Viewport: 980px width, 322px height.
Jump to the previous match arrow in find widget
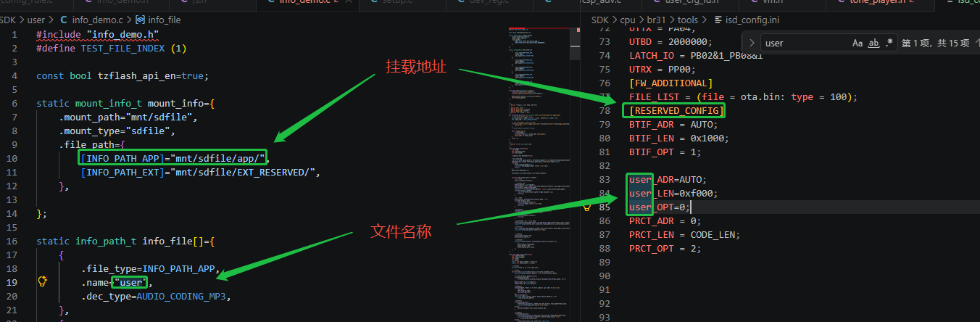(974, 43)
